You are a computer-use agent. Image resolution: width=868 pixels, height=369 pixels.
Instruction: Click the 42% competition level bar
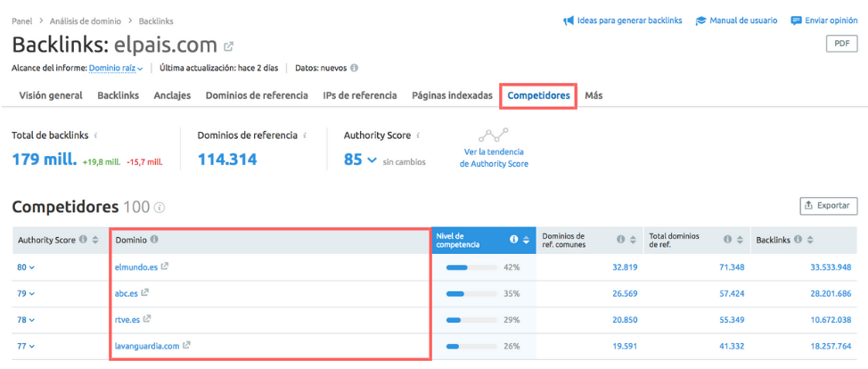(471, 267)
